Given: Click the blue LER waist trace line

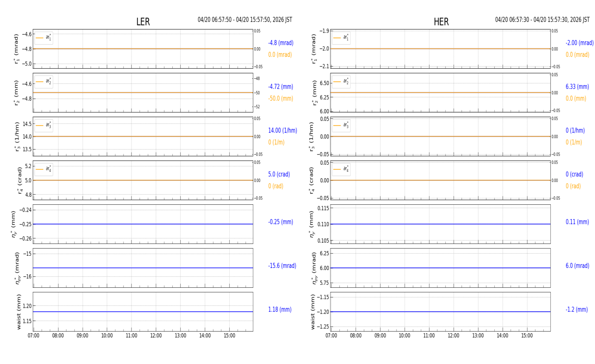Looking at the screenshot, I should click(143, 312).
